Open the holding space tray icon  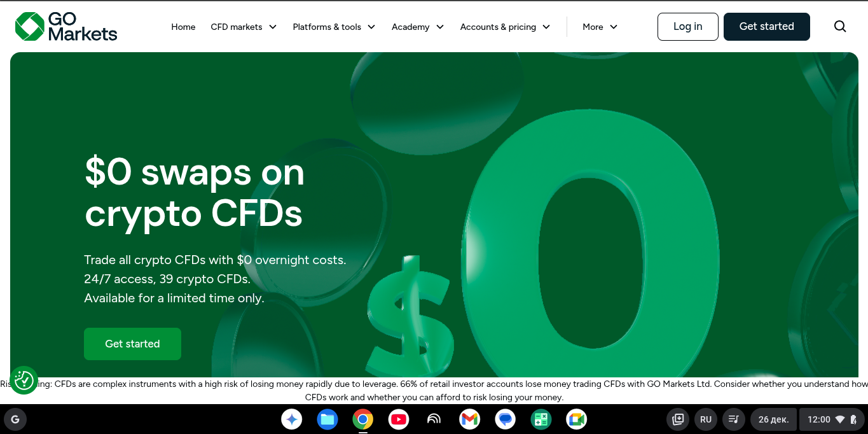(678, 419)
